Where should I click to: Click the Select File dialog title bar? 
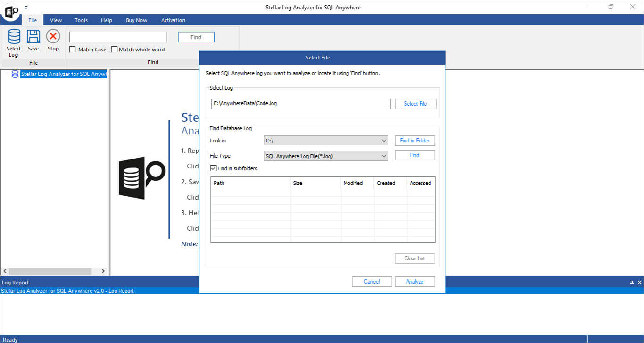322,58
